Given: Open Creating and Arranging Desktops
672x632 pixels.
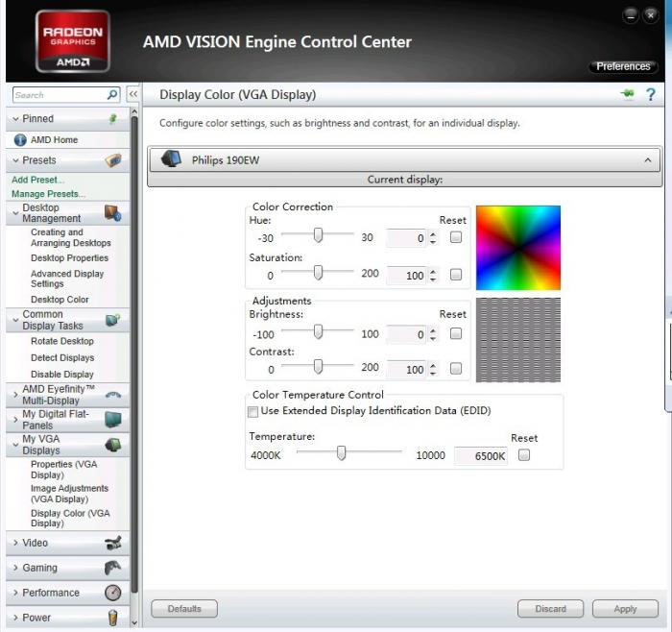Looking at the screenshot, I should point(71,237).
